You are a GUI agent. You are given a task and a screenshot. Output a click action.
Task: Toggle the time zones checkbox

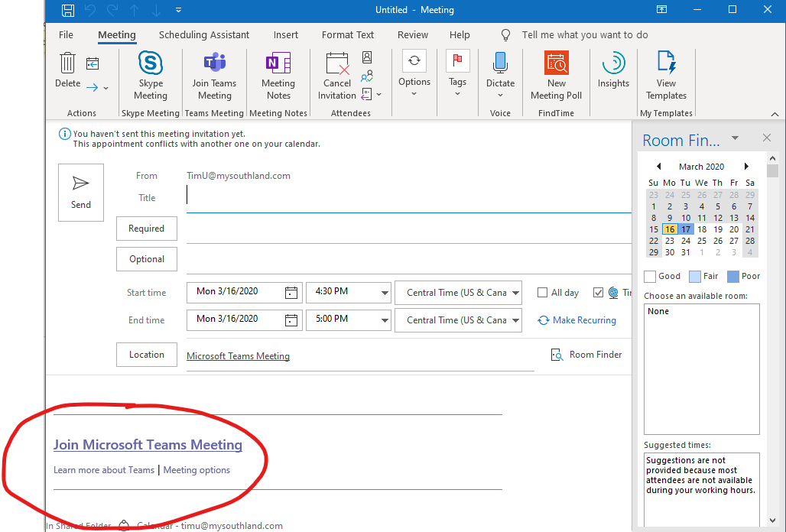[x=598, y=293]
